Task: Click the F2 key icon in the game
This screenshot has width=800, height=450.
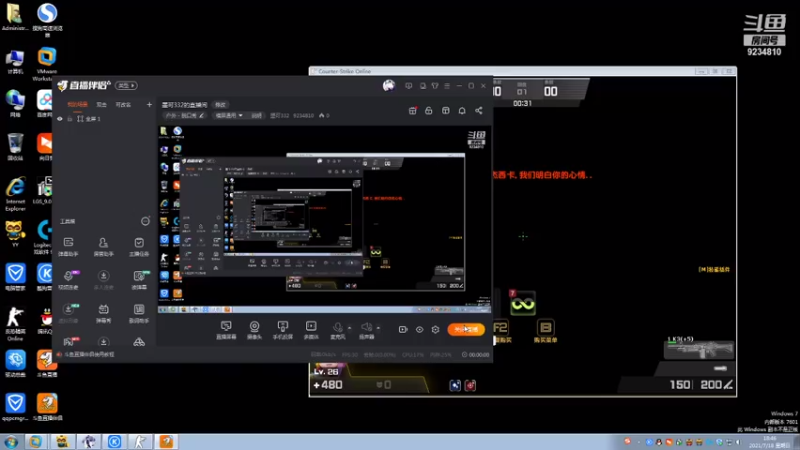Action: (x=500, y=327)
